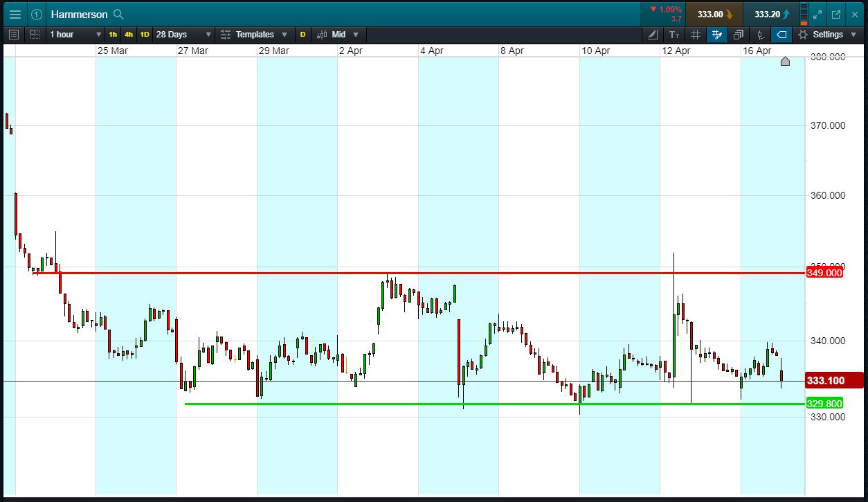868x502 pixels.
Task: Click the 16 Apr date label
Action: pyautogui.click(x=757, y=51)
